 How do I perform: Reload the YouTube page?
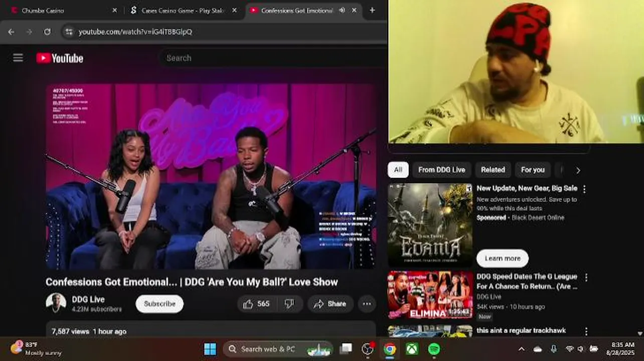click(x=47, y=32)
